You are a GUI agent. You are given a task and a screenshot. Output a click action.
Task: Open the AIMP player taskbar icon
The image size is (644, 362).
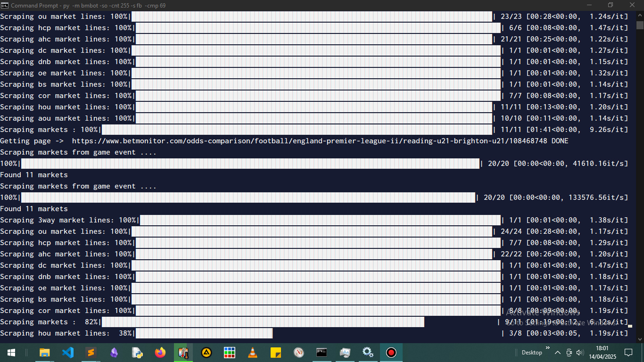tap(206, 352)
